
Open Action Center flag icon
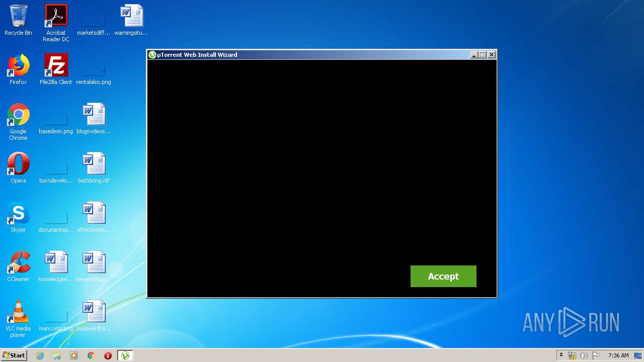(x=596, y=355)
